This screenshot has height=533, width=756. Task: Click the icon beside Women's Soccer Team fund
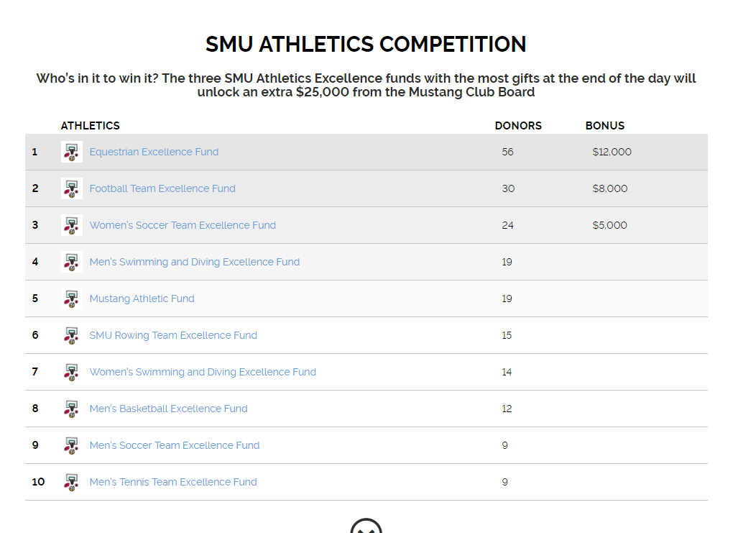coord(71,225)
